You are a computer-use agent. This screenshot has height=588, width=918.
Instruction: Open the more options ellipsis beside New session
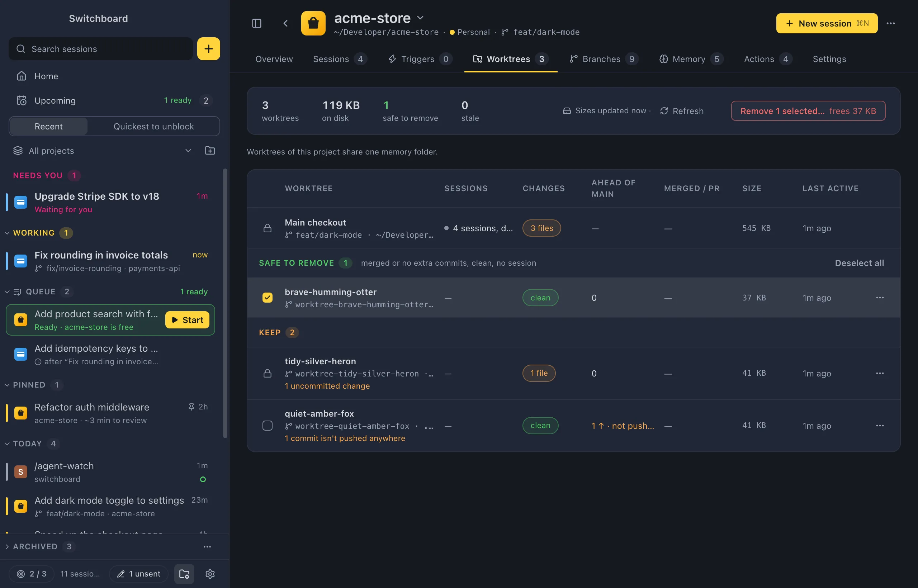click(890, 23)
